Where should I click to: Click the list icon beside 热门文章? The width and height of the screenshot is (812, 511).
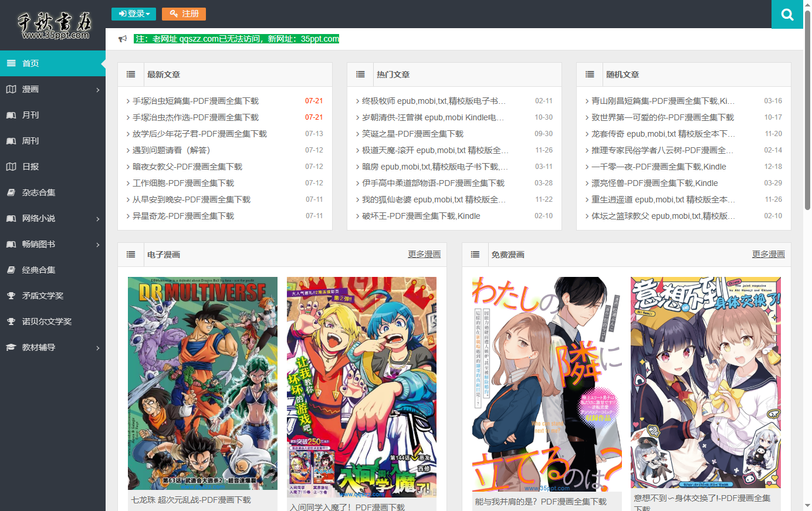(360, 75)
